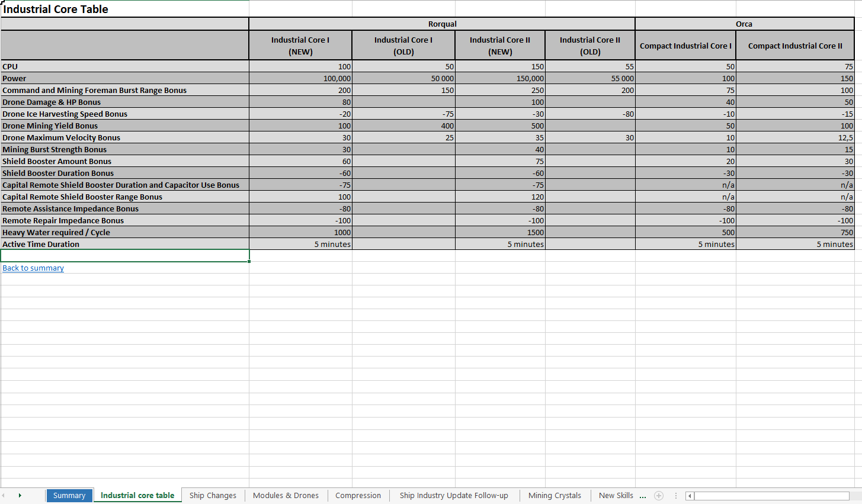Click the 120 Shield Booster Range cell
The width and height of the screenshot is (862, 504).
(500, 197)
